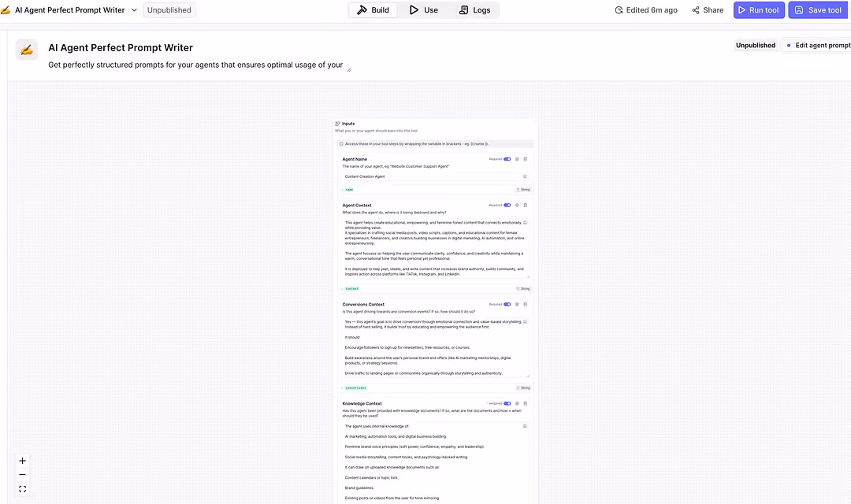Zoom in on the canvas
The image size is (851, 504).
click(x=22, y=461)
